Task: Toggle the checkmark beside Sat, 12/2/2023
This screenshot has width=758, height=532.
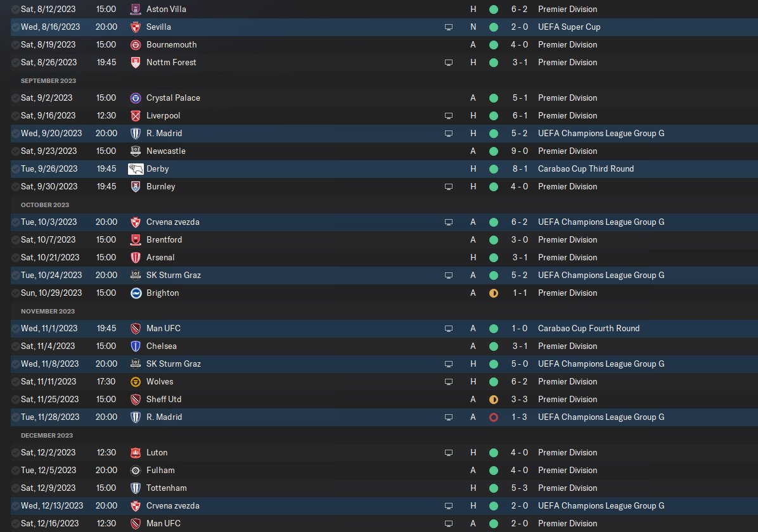Action: pos(16,453)
